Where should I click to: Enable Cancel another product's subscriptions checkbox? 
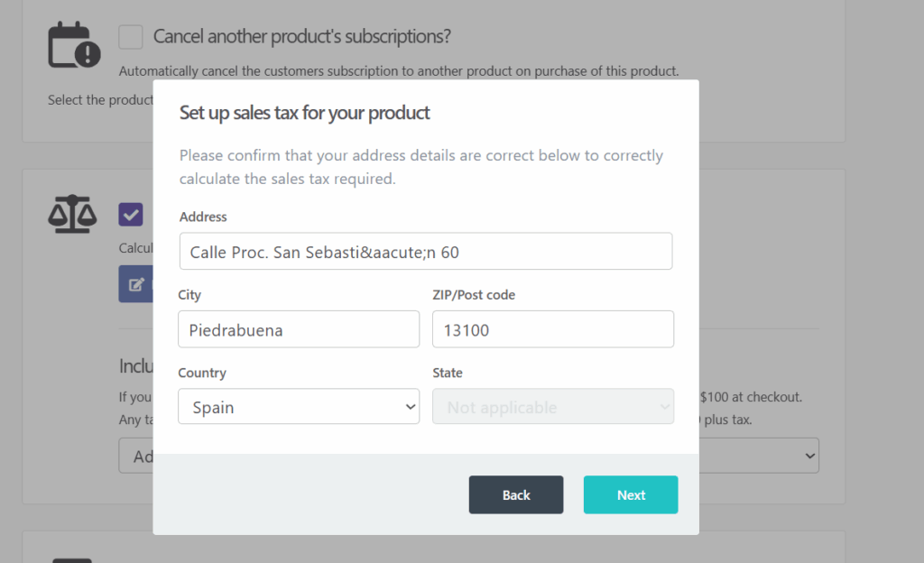tap(131, 37)
